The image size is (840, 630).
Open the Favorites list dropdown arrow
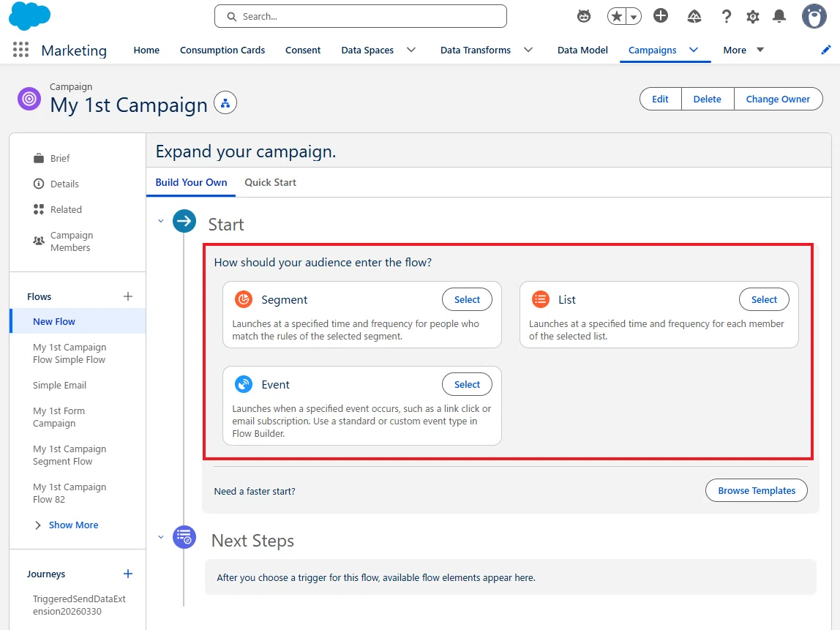pyautogui.click(x=634, y=17)
